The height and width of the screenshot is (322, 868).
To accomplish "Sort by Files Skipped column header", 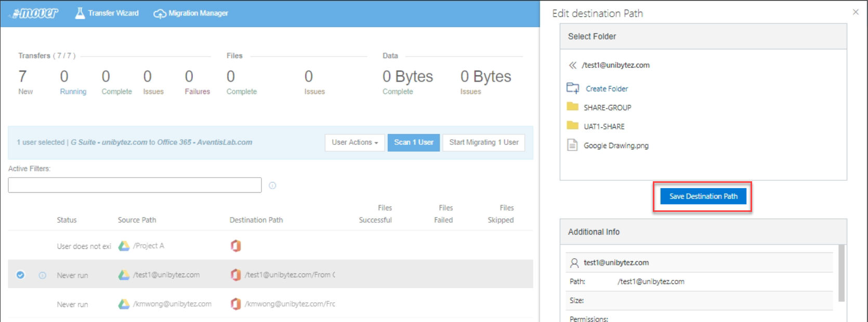I will click(x=501, y=214).
